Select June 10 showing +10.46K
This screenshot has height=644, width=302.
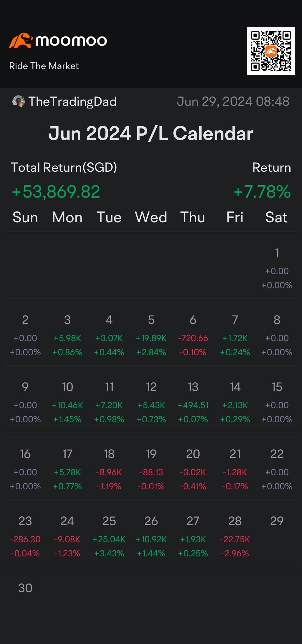coord(67,403)
